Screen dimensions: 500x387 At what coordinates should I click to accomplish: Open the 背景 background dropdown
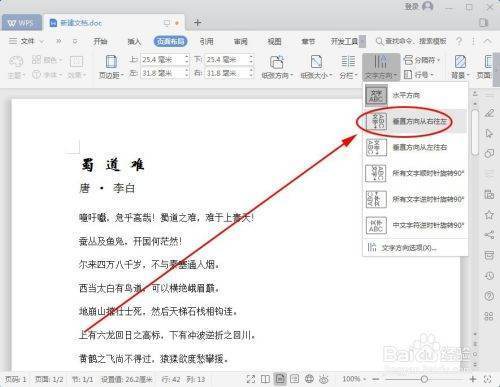point(460,67)
